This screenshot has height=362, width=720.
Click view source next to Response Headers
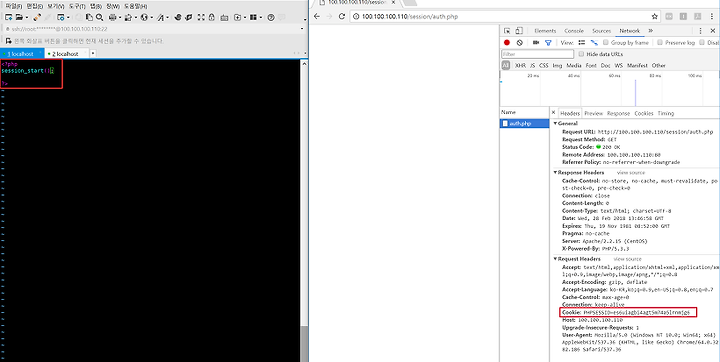point(630,173)
